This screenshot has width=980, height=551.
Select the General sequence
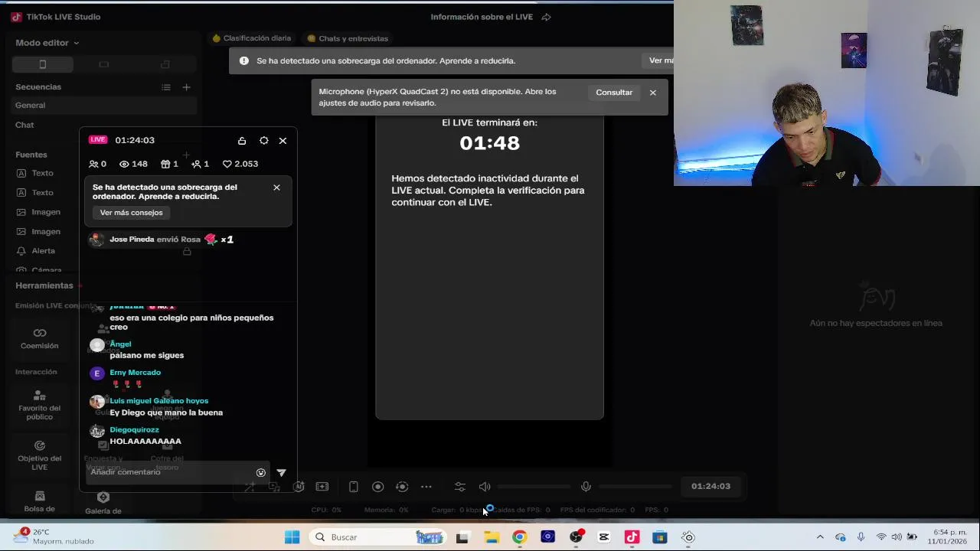(x=104, y=106)
